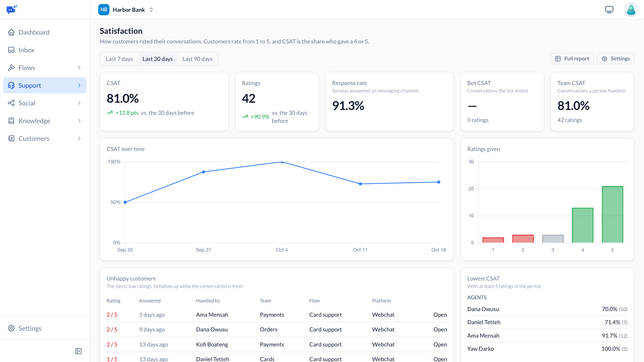Click the Full report table icon
The image size is (644, 362).
[x=558, y=59]
